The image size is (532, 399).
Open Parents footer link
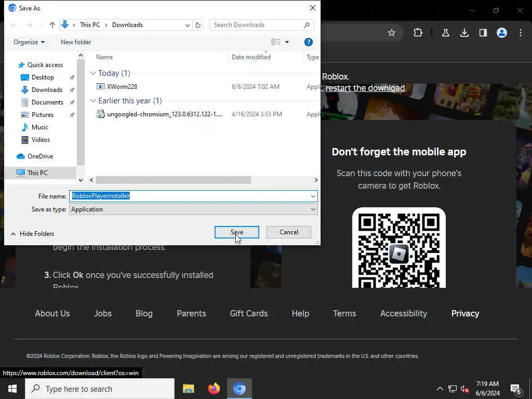click(191, 313)
